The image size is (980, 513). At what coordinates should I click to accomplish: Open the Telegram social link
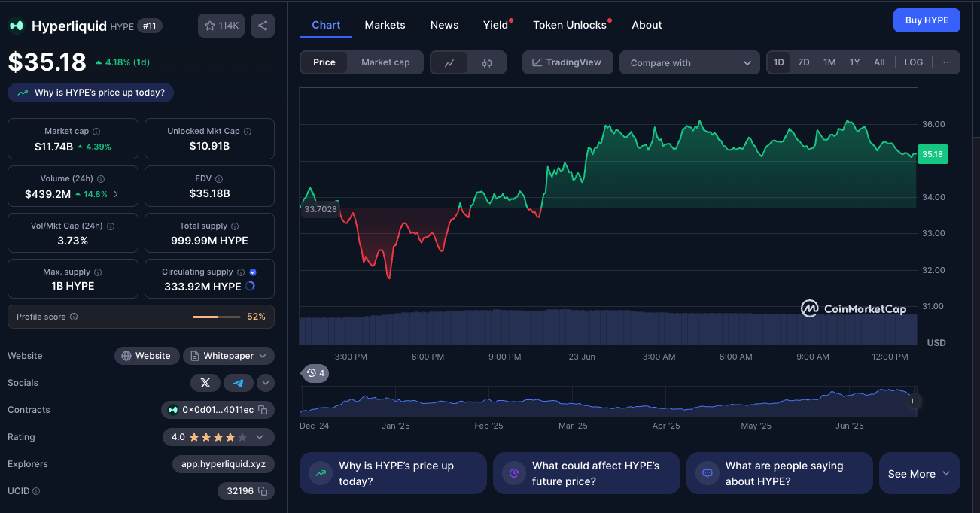[x=239, y=383]
